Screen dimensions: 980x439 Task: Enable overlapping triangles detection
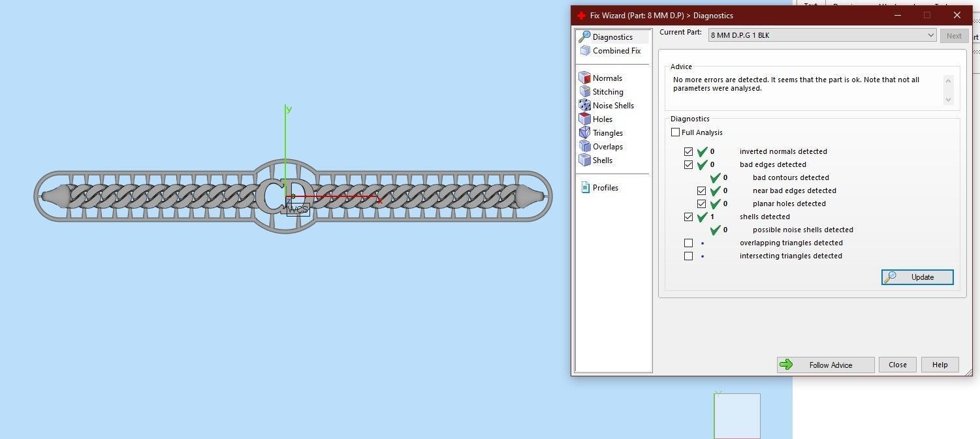[x=688, y=243]
